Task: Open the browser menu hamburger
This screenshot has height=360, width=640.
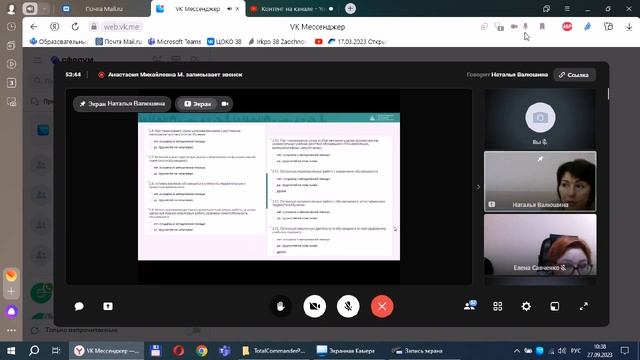Action: pos(567,9)
